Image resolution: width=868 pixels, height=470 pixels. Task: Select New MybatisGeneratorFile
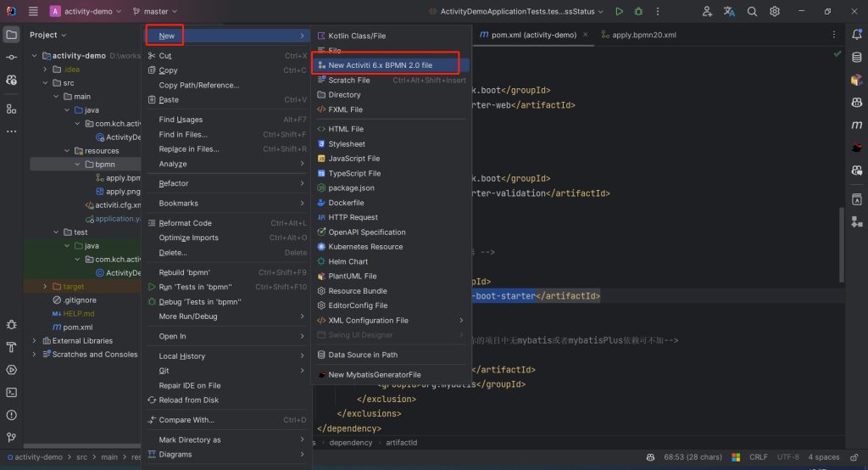pyautogui.click(x=391, y=375)
